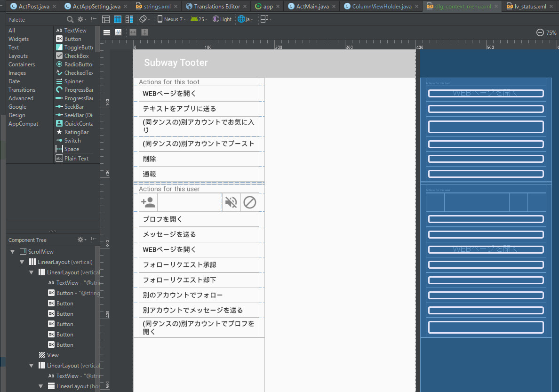Open Nexus 7 device dropdown
This screenshot has width=559, height=392.
point(171,19)
